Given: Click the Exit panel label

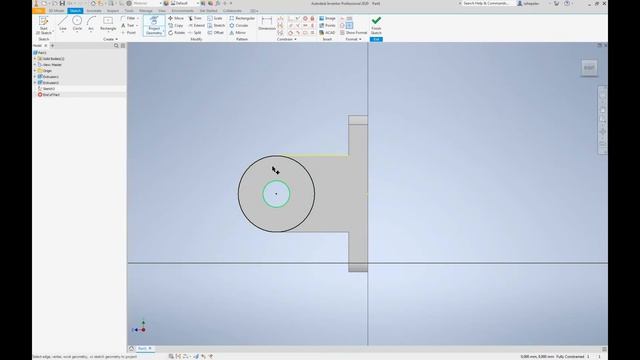Looking at the screenshot, I should [376, 39].
